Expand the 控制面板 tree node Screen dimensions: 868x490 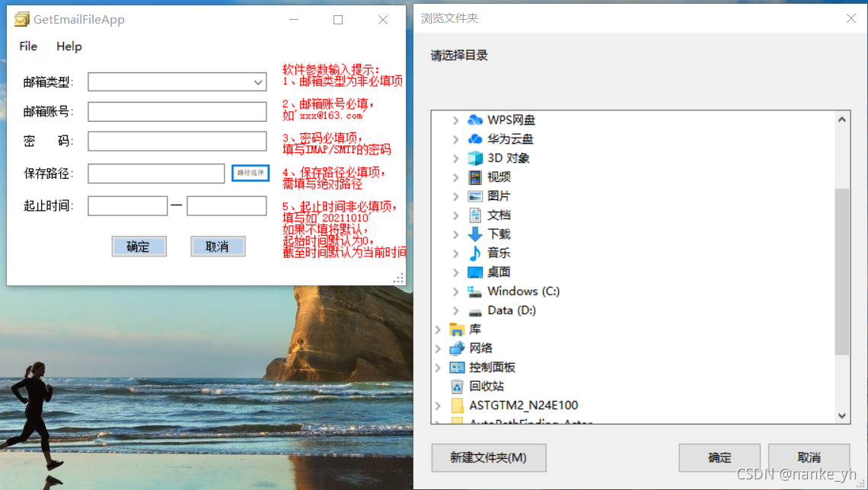point(438,367)
